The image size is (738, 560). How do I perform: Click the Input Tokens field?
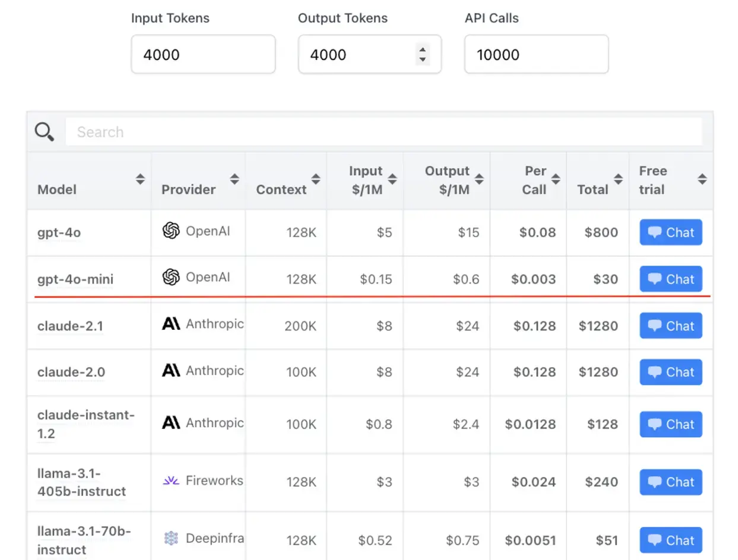click(x=203, y=55)
